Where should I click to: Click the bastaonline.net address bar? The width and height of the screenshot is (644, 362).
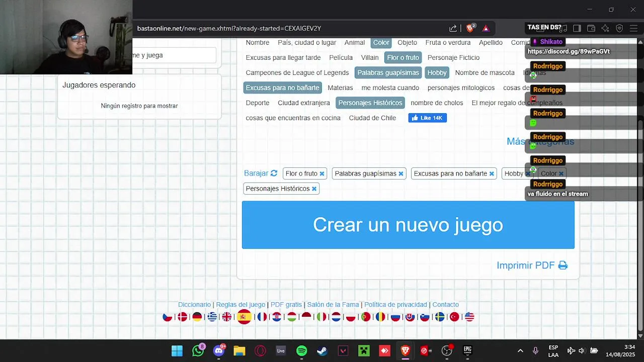coord(229,29)
